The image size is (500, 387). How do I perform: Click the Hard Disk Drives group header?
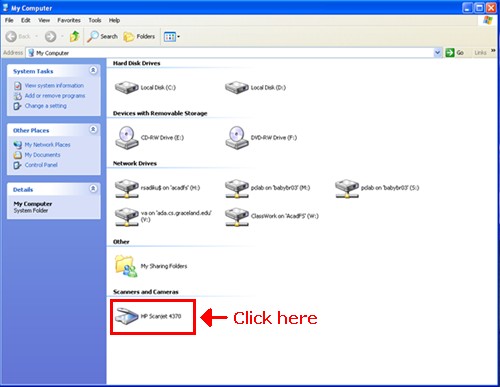[x=136, y=63]
